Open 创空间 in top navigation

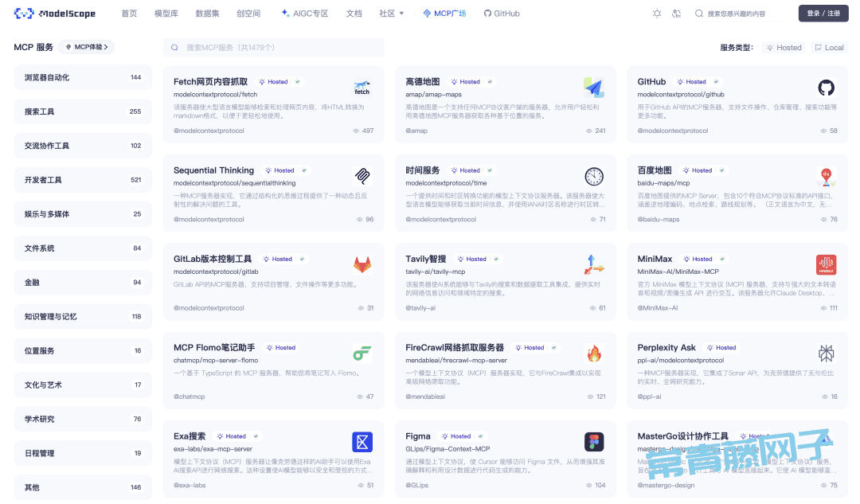coord(248,14)
